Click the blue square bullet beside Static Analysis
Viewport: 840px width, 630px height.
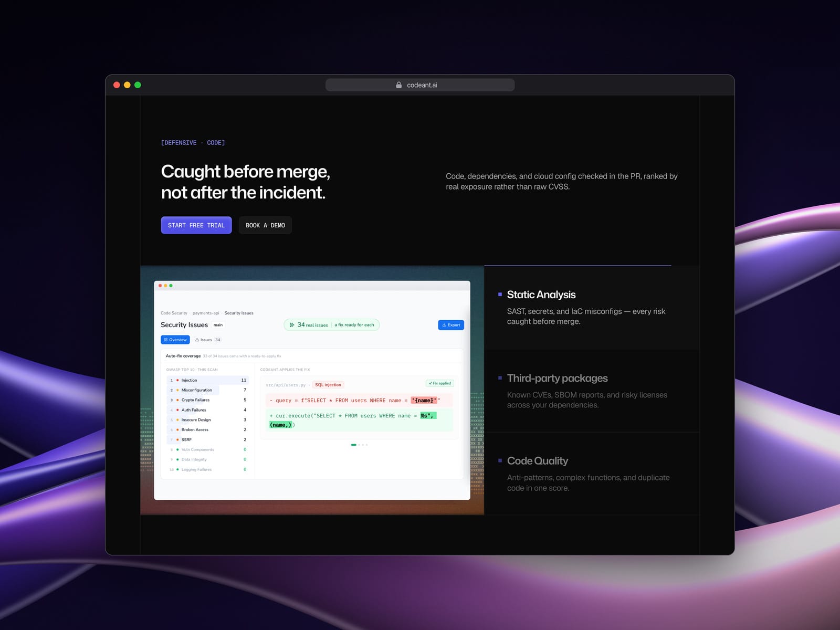[x=500, y=295]
